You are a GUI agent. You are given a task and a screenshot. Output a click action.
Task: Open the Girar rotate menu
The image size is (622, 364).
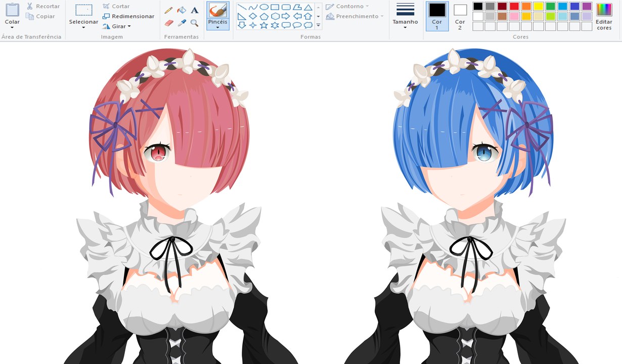tap(117, 26)
